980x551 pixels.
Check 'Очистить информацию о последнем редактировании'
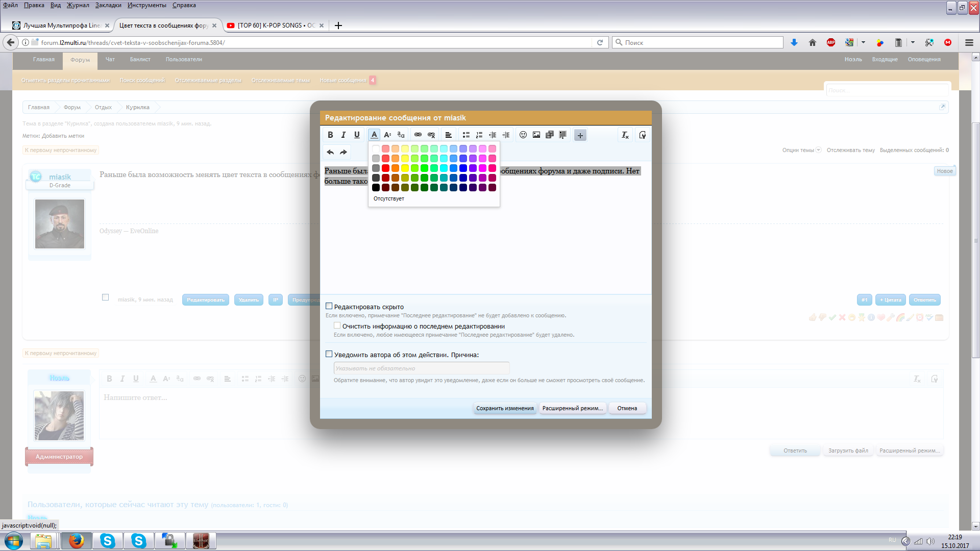click(337, 326)
